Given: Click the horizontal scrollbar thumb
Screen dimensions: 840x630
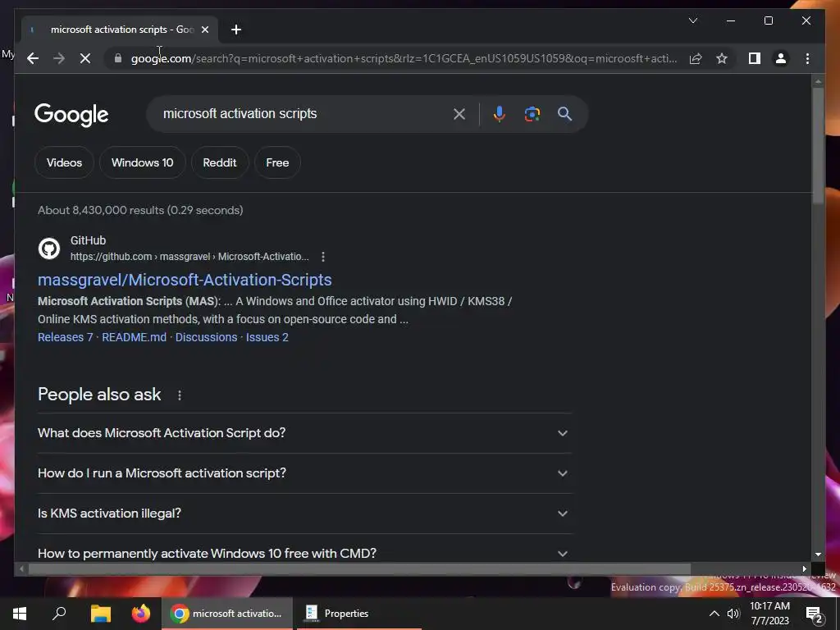Looking at the screenshot, I should 359,569.
